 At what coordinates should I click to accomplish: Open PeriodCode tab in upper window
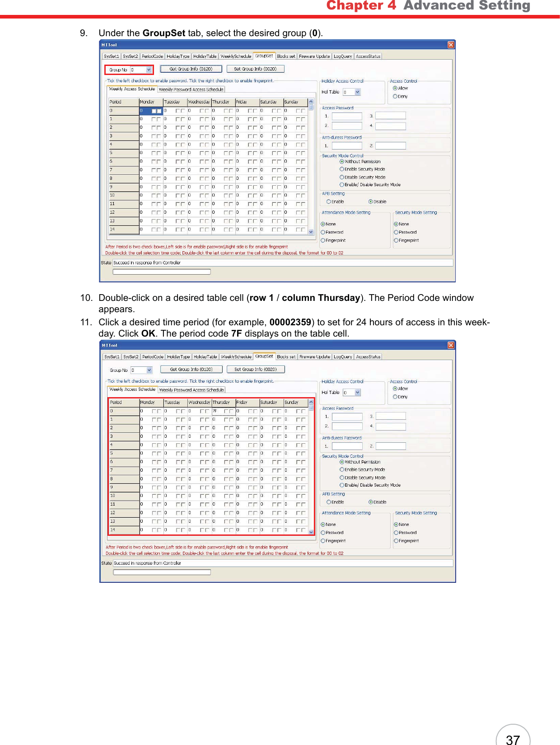point(152,56)
